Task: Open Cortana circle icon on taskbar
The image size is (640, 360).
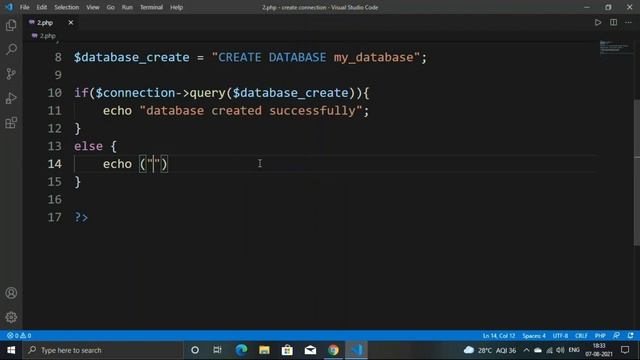Action: click(195, 350)
